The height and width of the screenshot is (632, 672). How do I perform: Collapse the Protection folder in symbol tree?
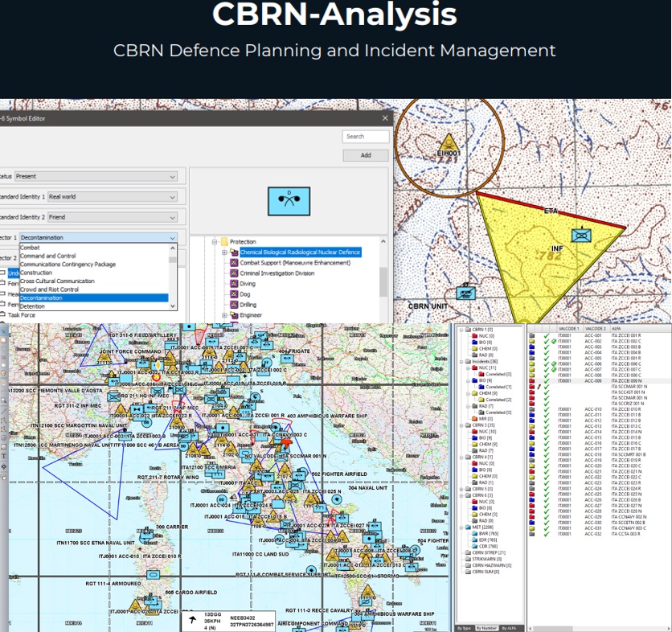(215, 242)
